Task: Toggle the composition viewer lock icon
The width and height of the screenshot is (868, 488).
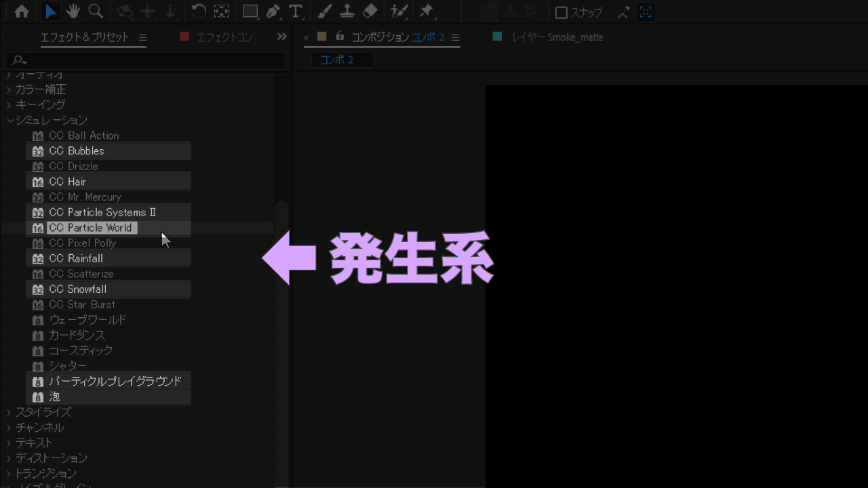Action: (340, 37)
